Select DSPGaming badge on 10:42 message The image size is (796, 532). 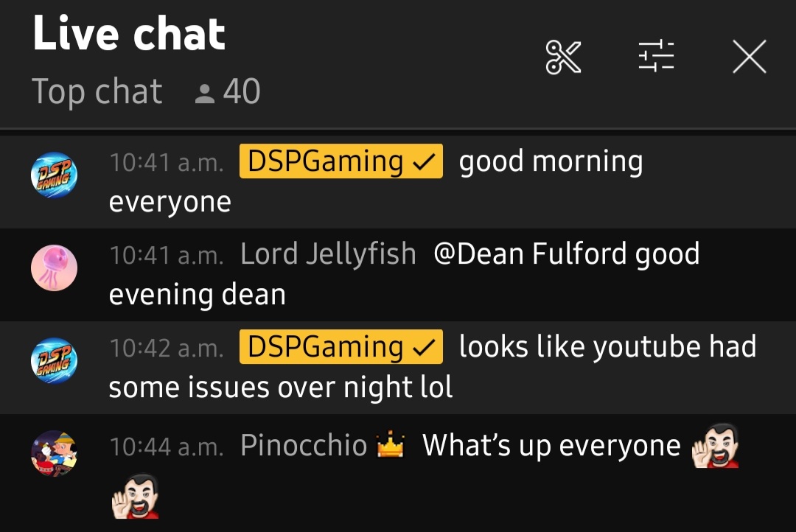(341, 347)
